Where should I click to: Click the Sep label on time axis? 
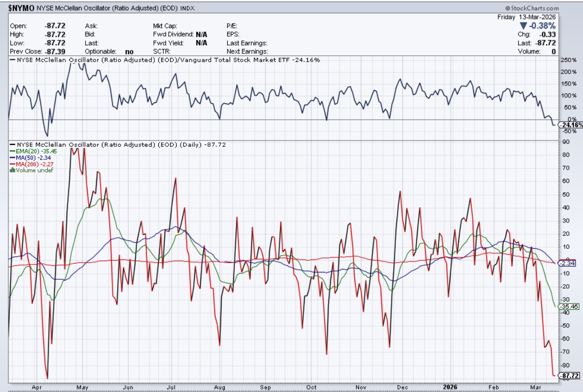pos(265,387)
